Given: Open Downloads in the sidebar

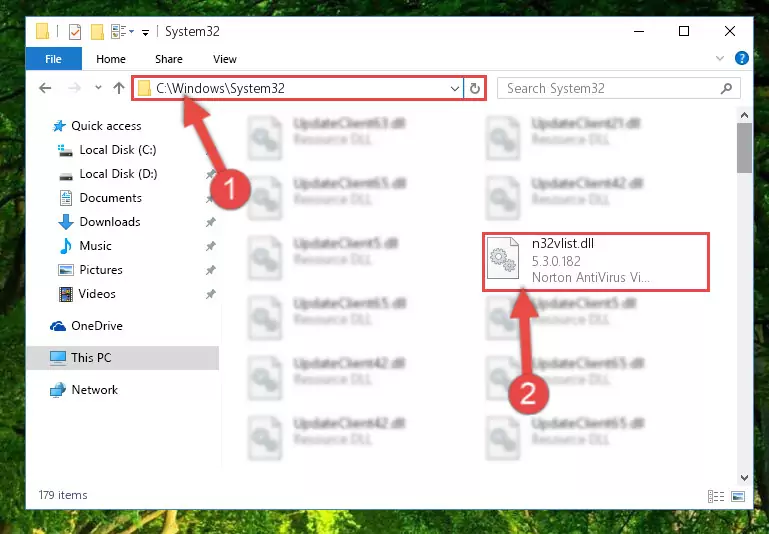Looking at the screenshot, I should 110,222.
